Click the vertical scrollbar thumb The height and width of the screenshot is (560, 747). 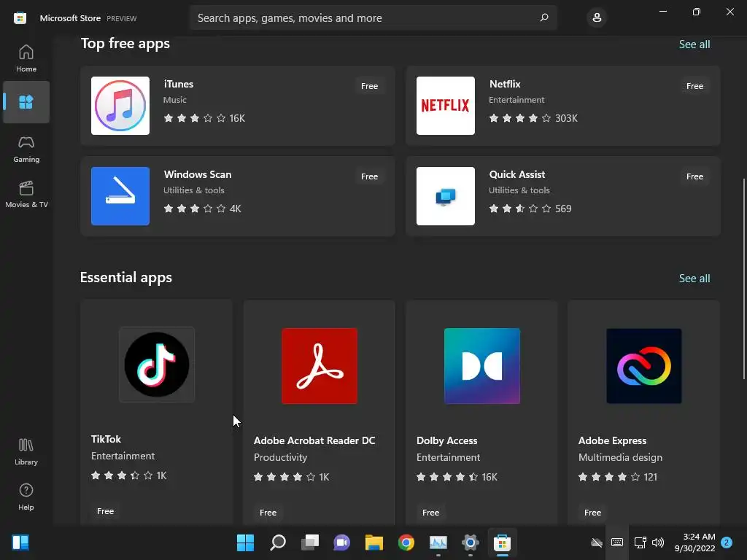pos(743,279)
